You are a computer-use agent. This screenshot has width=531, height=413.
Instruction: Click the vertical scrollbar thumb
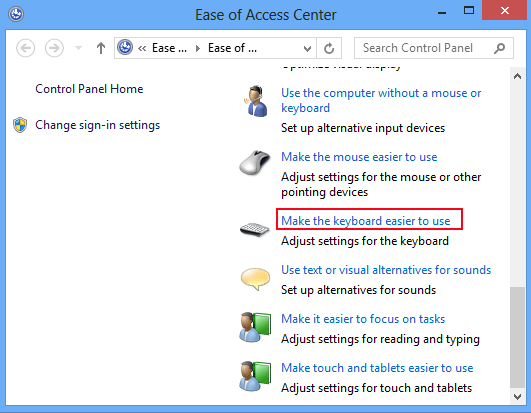point(517,338)
